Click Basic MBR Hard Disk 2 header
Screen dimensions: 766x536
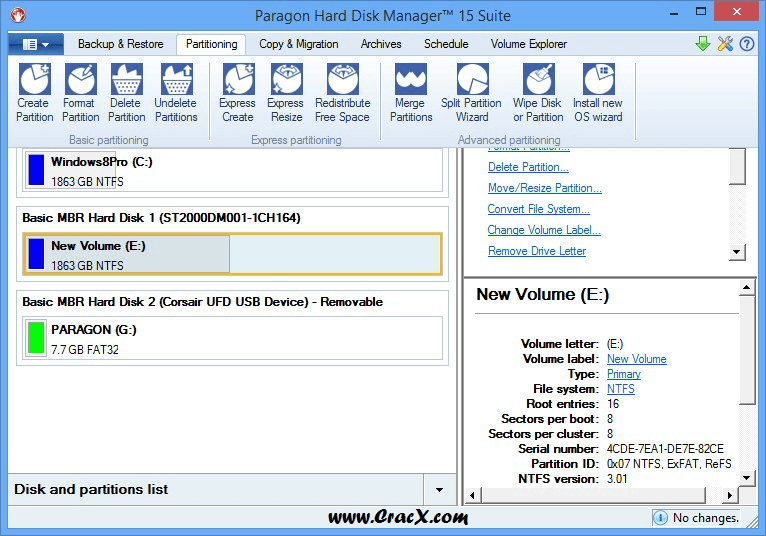[202, 301]
